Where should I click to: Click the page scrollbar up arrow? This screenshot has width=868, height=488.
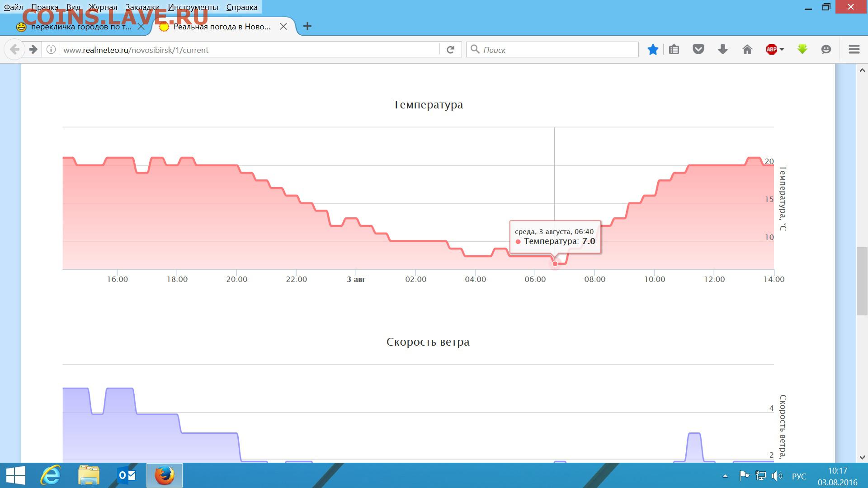(862, 70)
